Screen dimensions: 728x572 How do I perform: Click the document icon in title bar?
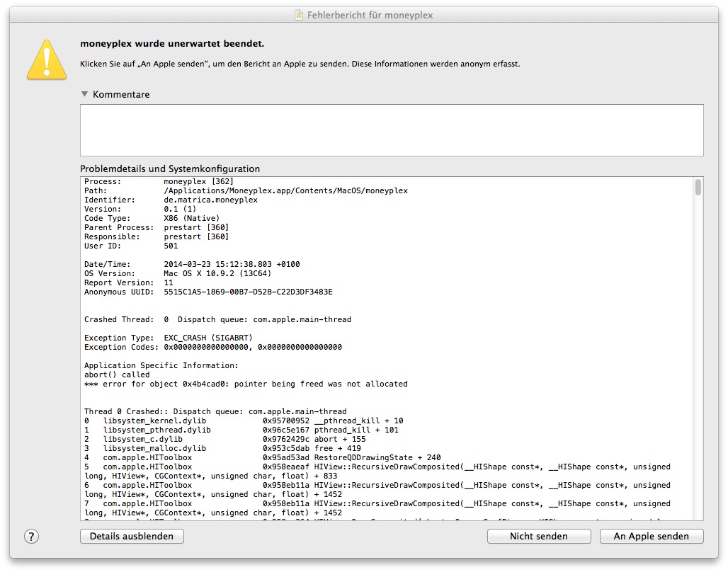pos(300,15)
